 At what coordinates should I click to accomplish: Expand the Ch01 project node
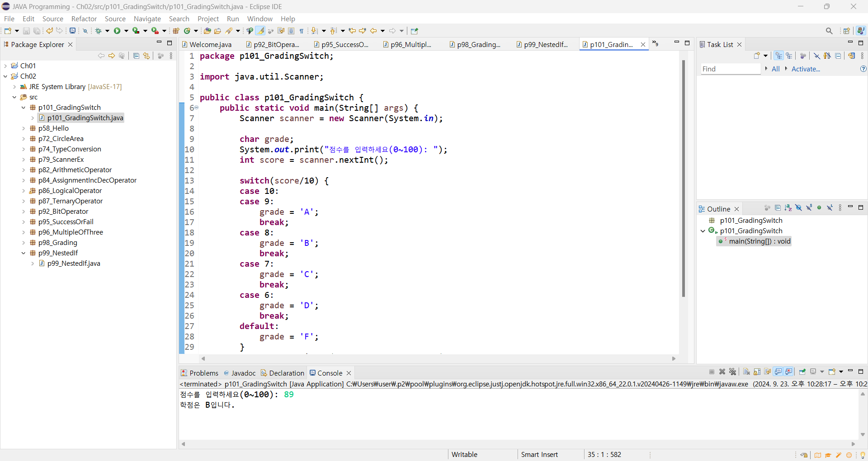5,66
